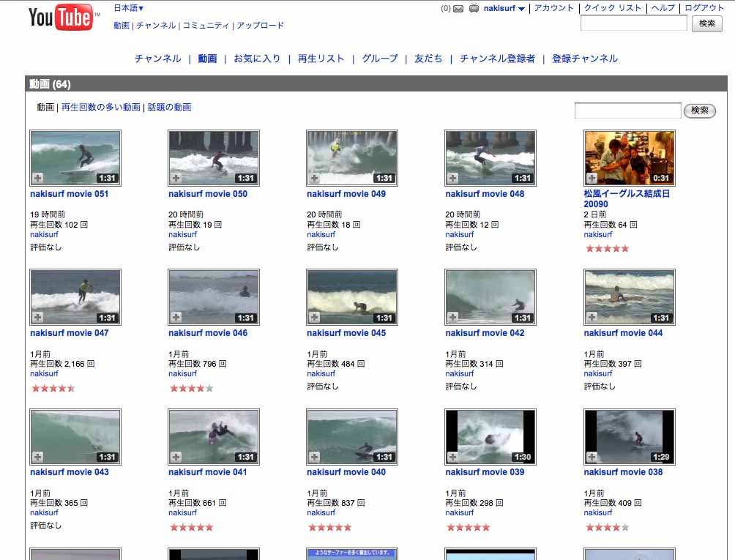Add nakisurf movie 048 to quick list
Screen dimensions: 735x560
(452, 178)
